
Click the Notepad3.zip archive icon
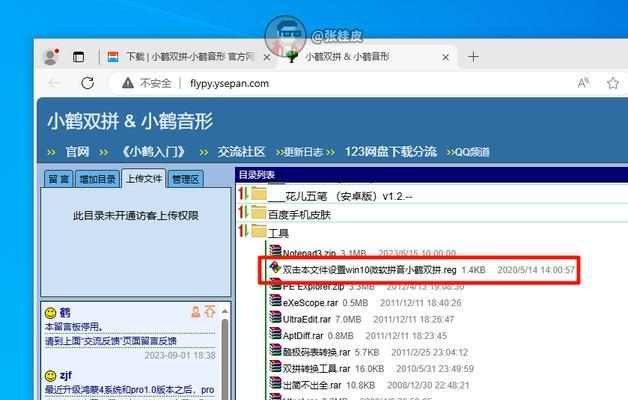pyautogui.click(x=276, y=251)
